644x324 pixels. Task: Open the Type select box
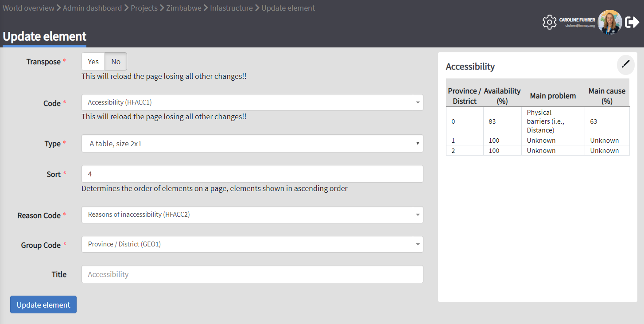point(252,144)
